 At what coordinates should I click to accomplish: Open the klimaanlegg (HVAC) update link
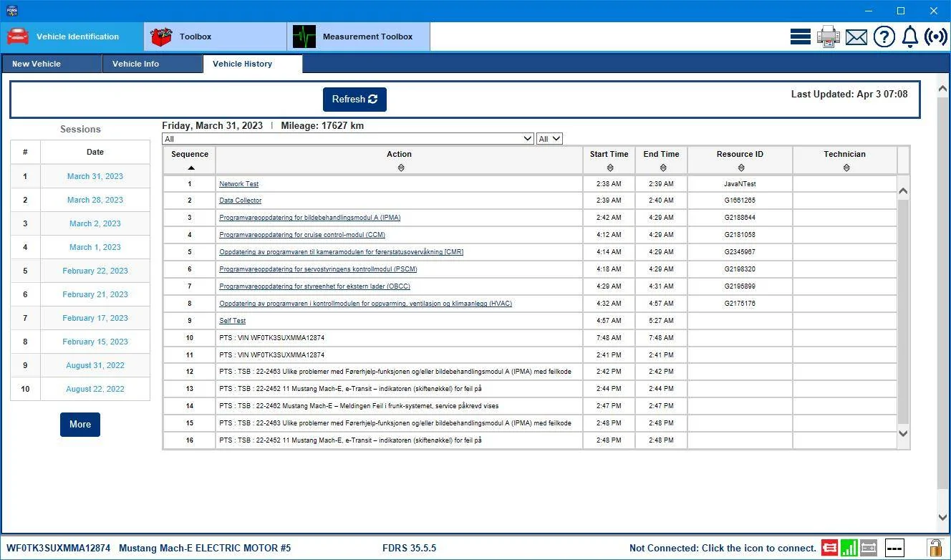(x=366, y=304)
